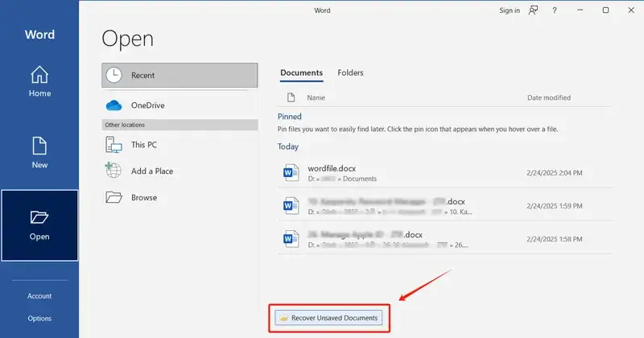The height and width of the screenshot is (338, 644).
Task: Sort files by the Name column header
Action: tap(316, 97)
